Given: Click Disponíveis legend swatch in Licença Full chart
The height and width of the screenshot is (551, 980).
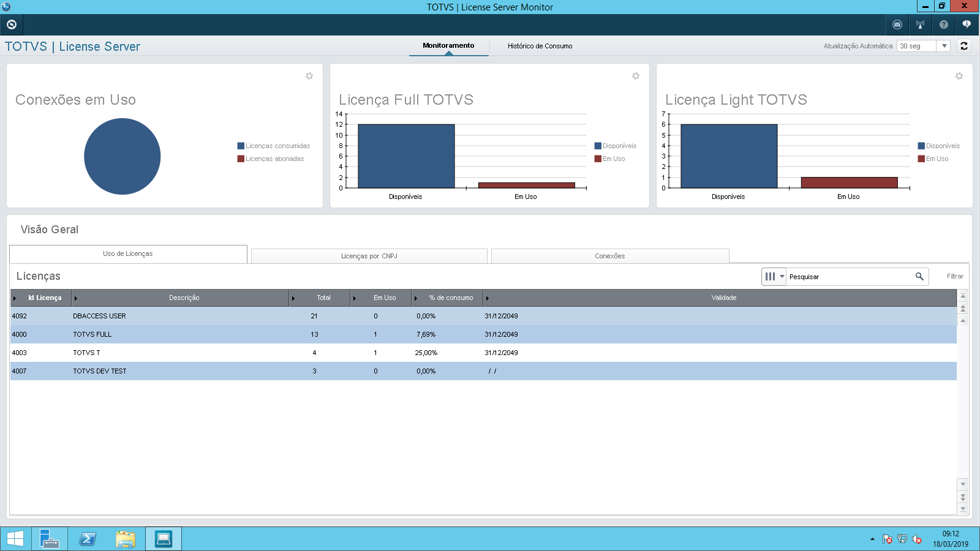Looking at the screenshot, I should pos(598,146).
